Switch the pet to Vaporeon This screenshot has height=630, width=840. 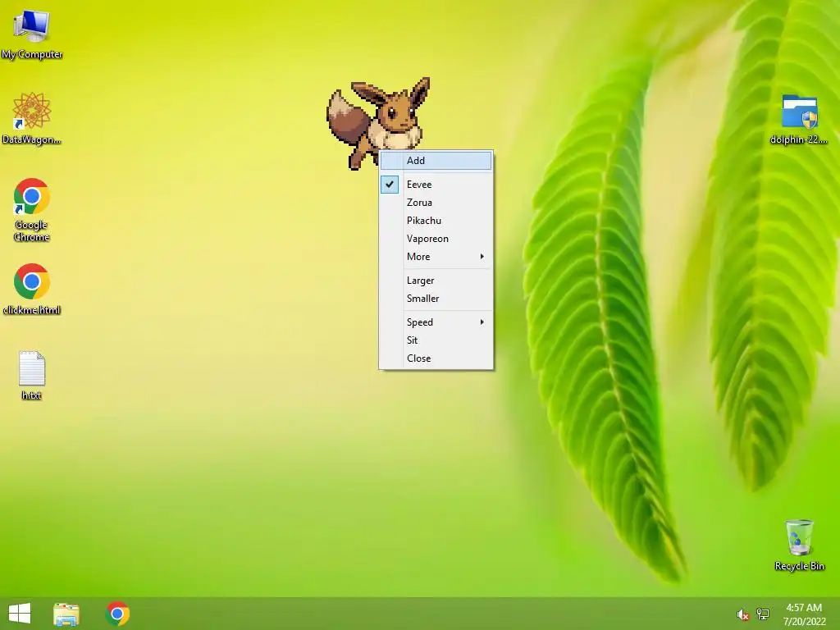(436, 239)
